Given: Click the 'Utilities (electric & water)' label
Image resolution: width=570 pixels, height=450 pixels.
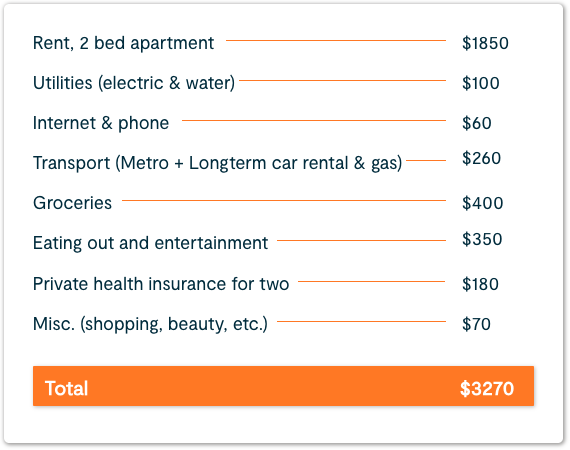Looking at the screenshot, I should pos(134,83).
